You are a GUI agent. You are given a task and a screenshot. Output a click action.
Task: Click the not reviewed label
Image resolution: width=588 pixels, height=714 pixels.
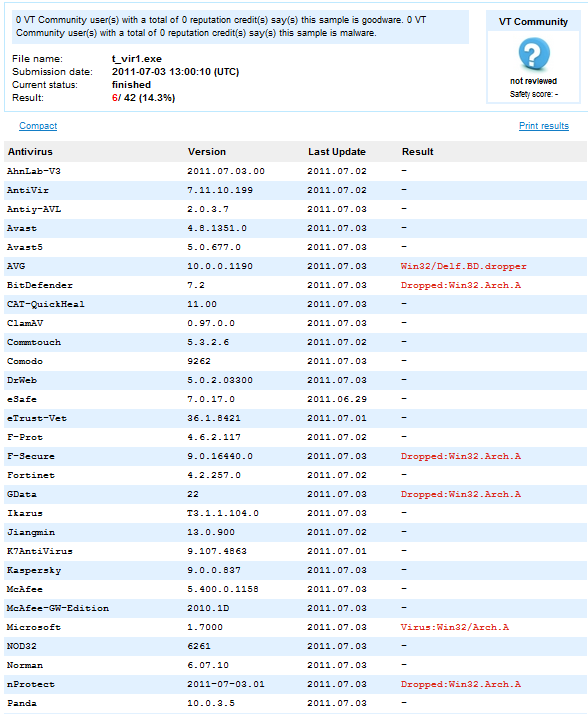[533, 81]
